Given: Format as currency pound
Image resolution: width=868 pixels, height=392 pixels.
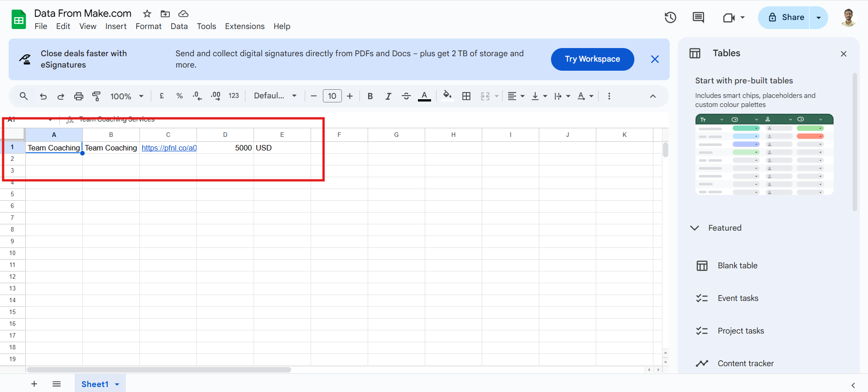Looking at the screenshot, I should [162, 96].
